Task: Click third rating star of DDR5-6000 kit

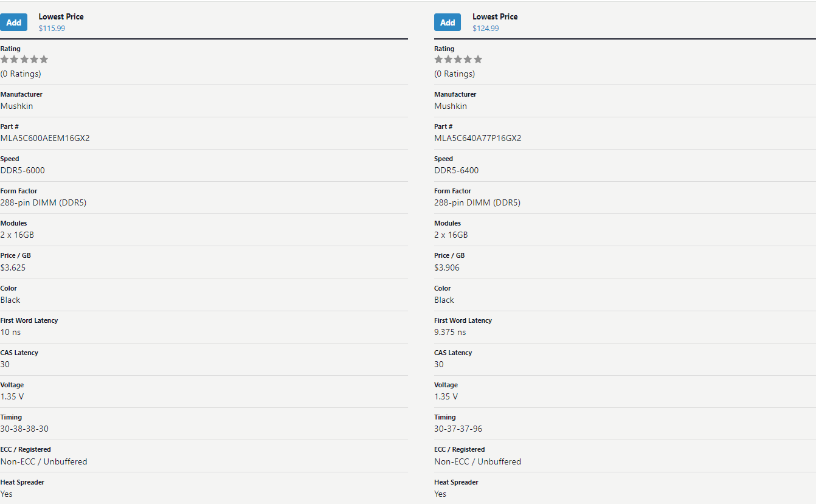Action: [24, 59]
